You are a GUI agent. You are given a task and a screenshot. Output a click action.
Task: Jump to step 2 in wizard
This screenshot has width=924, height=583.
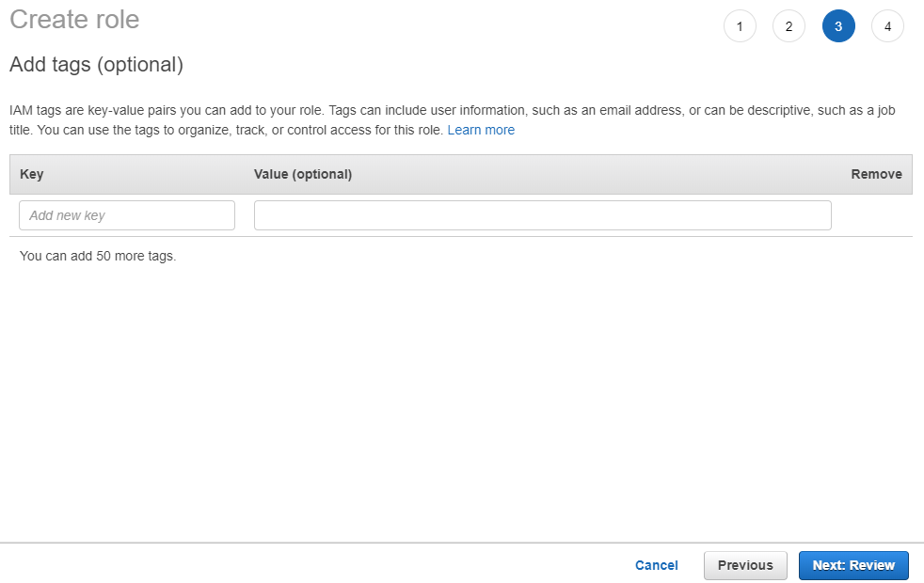coord(789,26)
